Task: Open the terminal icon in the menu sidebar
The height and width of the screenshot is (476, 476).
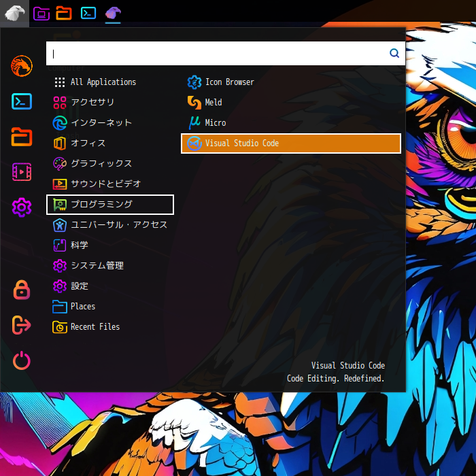Action: pyautogui.click(x=22, y=101)
